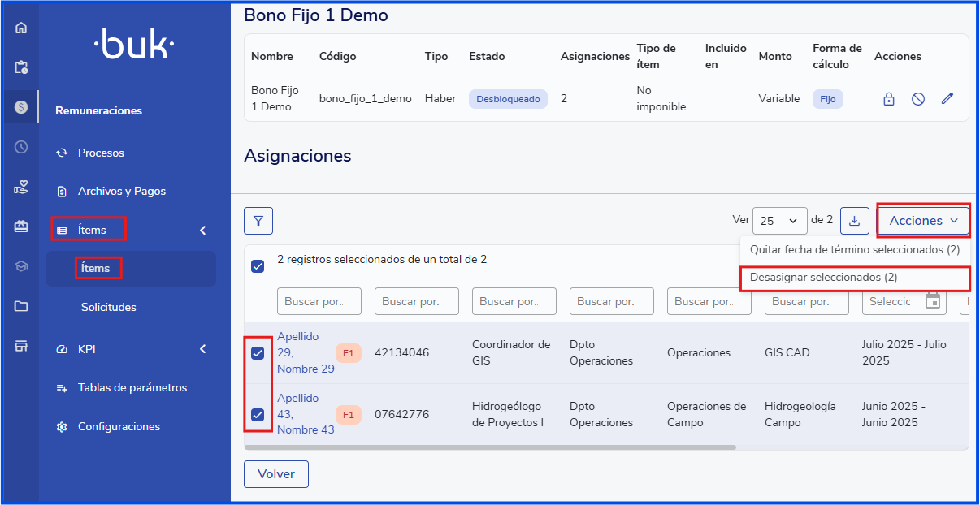The width and height of the screenshot is (980, 505).
Task: Click the clock icon in left rail
Action: 21,147
